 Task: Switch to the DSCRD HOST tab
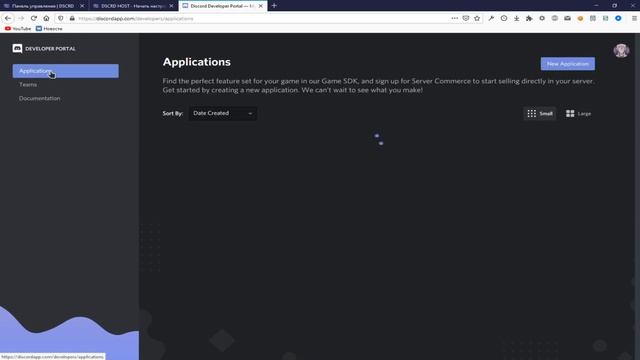click(x=133, y=6)
